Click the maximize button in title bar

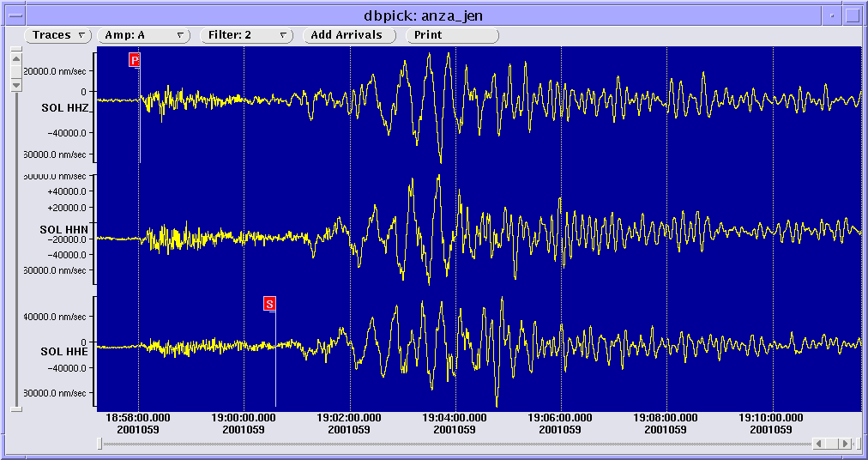pyautogui.click(x=852, y=16)
